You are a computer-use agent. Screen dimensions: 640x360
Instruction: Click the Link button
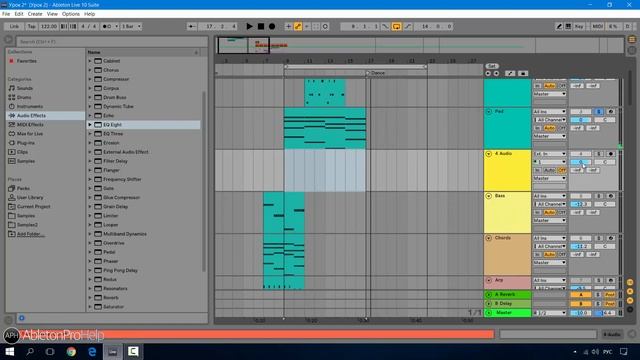click(x=14, y=27)
